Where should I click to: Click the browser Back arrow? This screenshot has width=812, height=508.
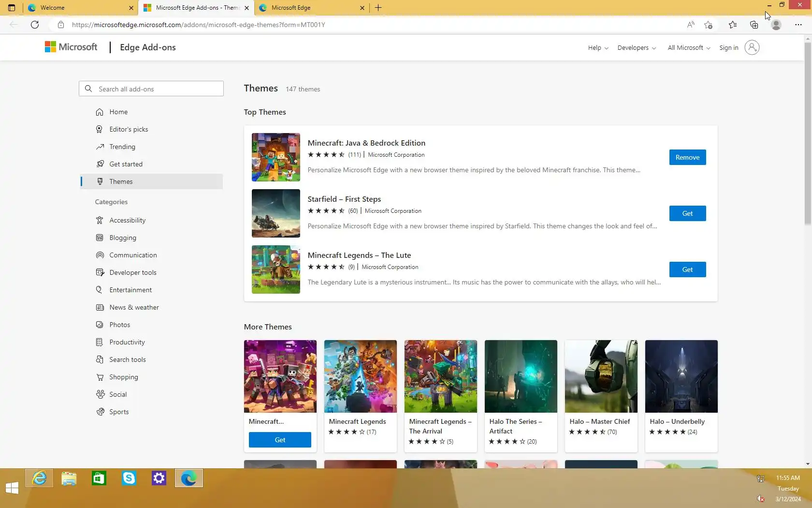(x=14, y=25)
